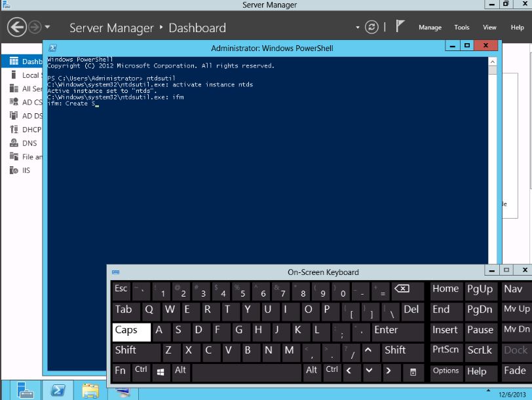Toggle the ScrLk key
The image size is (532, 400).
tap(480, 350)
